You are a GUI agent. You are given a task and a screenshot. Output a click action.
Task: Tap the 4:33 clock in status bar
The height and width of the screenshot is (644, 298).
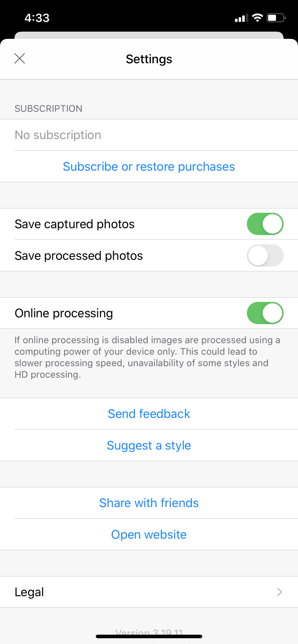(37, 18)
